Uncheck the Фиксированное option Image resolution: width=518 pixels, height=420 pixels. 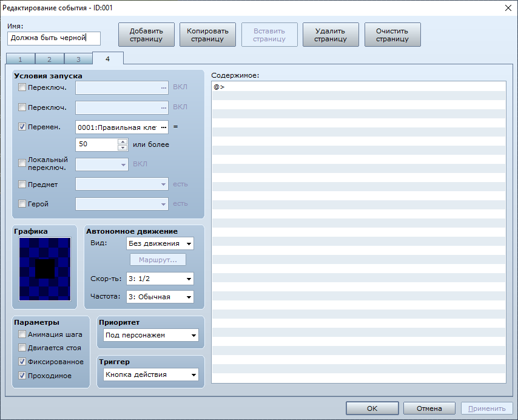coord(22,362)
